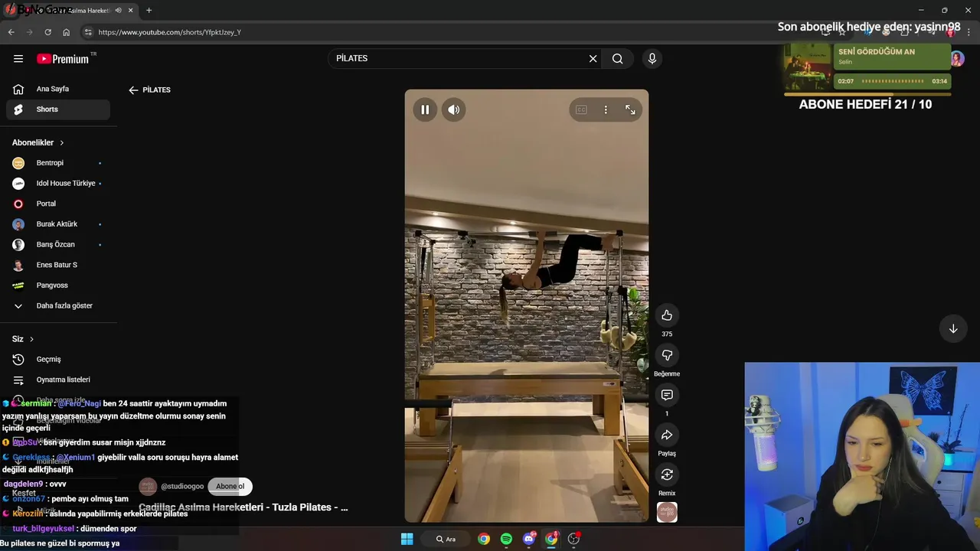Viewport: 980px width, 551px height.
Task: Open Ana Sayfa in the sidebar
Action: (x=58, y=89)
